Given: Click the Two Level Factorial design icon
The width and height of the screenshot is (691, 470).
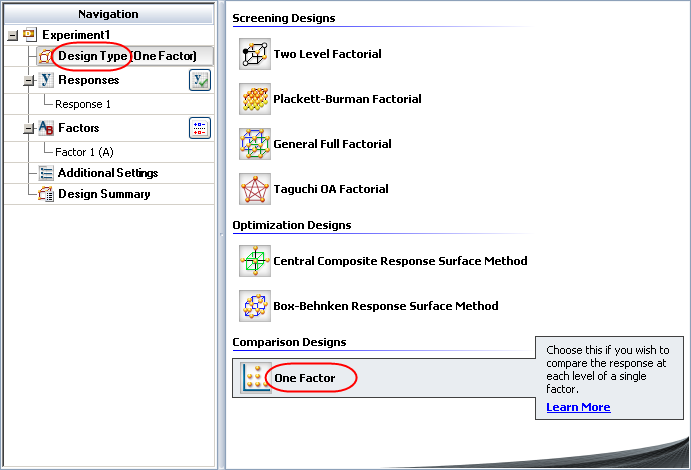Looking at the screenshot, I should [255, 54].
